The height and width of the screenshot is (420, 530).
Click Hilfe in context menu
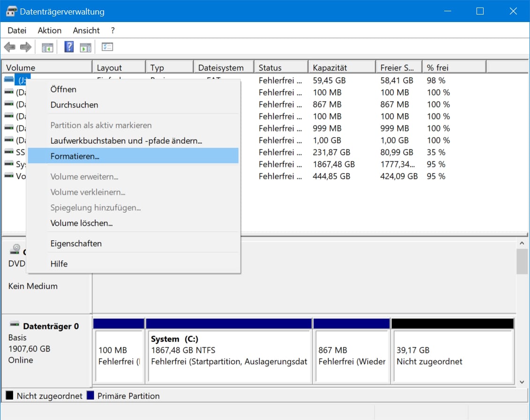(133, 264)
